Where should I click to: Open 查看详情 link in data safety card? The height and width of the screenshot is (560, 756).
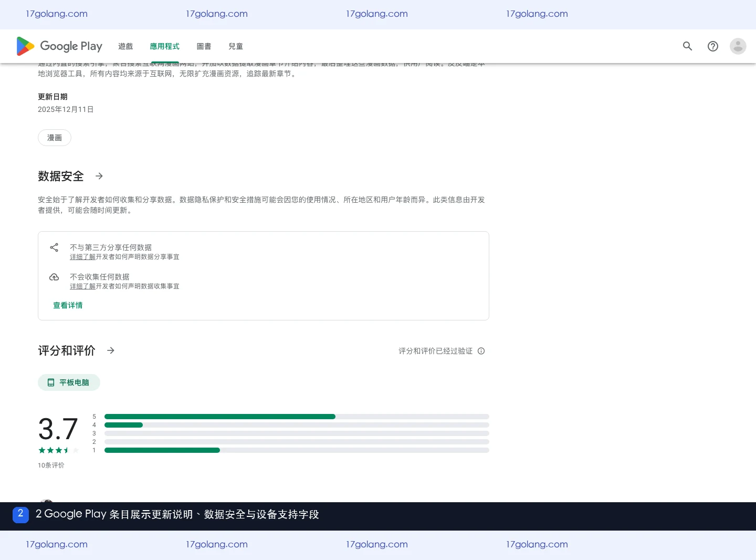pyautogui.click(x=68, y=305)
